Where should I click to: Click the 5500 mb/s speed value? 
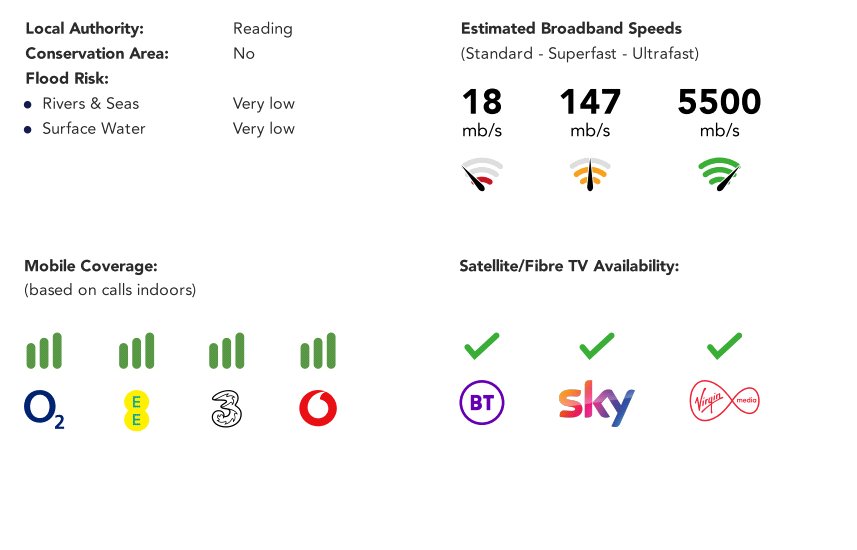tap(719, 112)
